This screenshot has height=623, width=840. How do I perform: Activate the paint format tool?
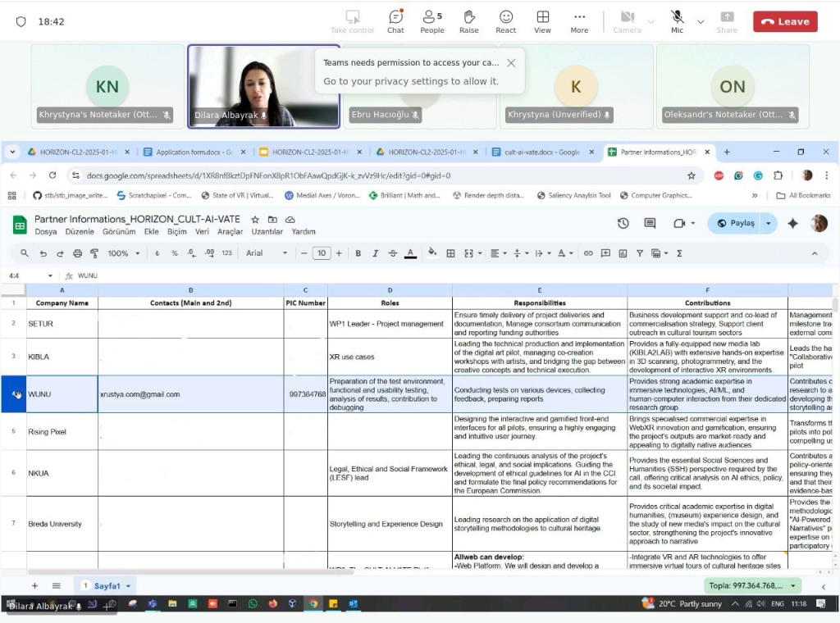[x=94, y=253]
